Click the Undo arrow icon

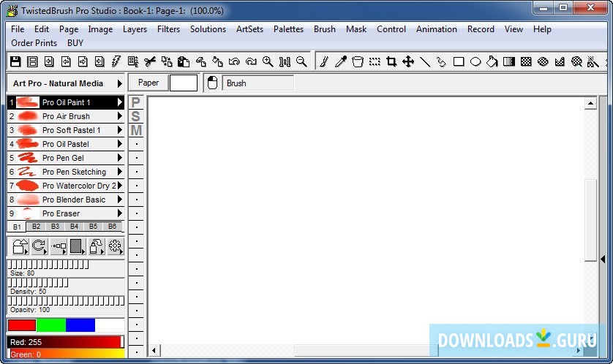click(x=234, y=61)
